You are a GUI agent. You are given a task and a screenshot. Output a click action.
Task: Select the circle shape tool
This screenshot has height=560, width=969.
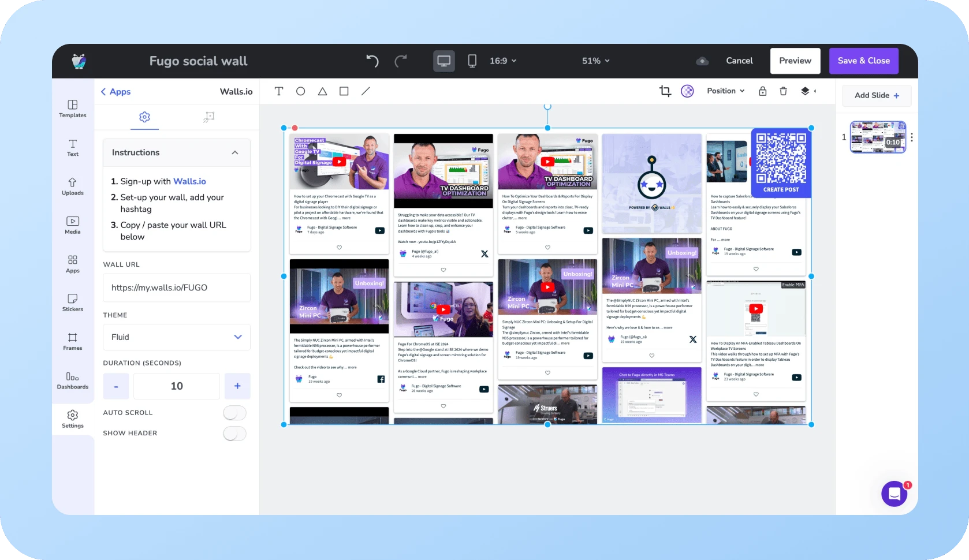[300, 91]
